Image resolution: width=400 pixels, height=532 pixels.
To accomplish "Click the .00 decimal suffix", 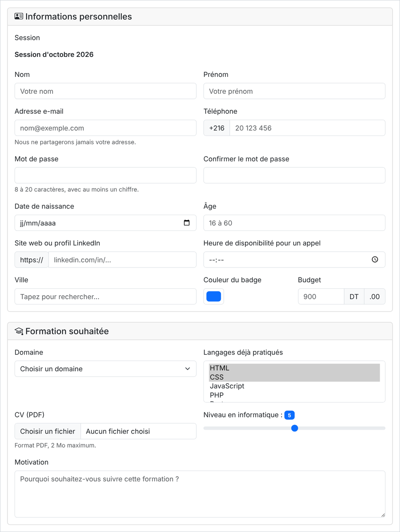I will coord(375,297).
